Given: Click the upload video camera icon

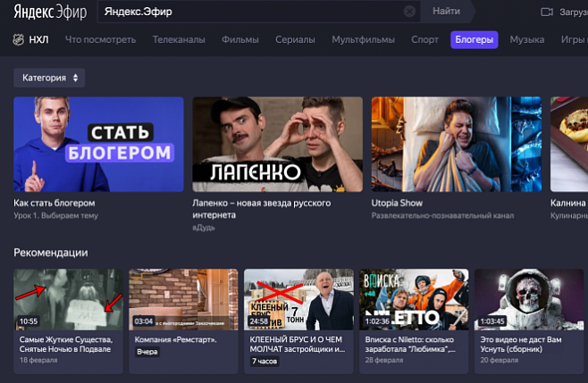Looking at the screenshot, I should coord(548,12).
